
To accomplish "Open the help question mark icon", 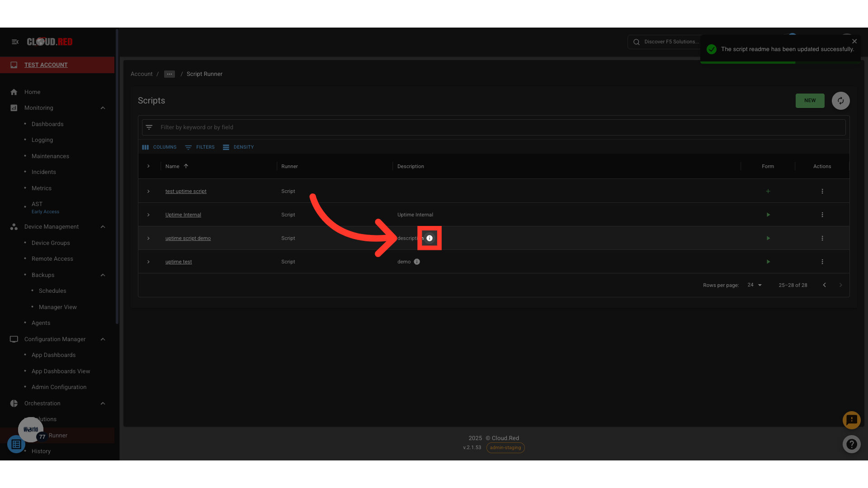I will [851, 444].
